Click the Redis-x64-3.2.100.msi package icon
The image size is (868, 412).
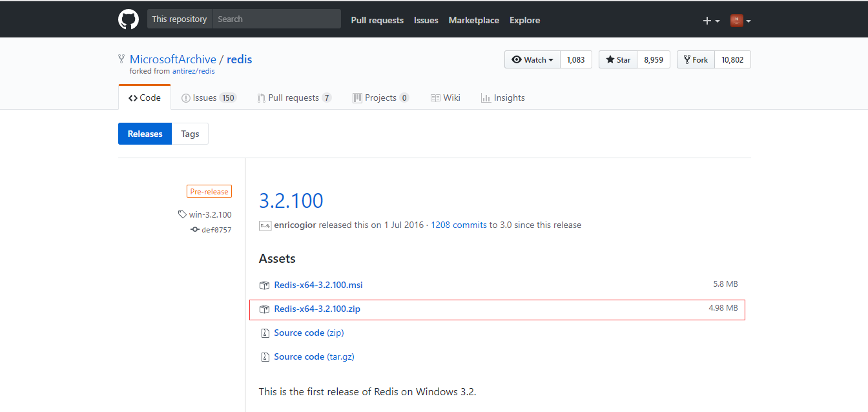coord(264,285)
